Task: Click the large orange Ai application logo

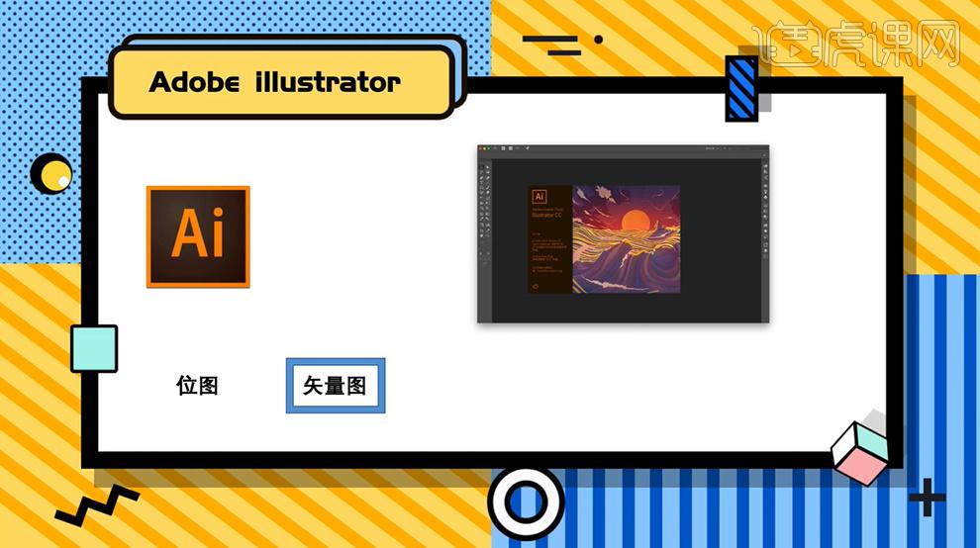Action: pos(198,236)
